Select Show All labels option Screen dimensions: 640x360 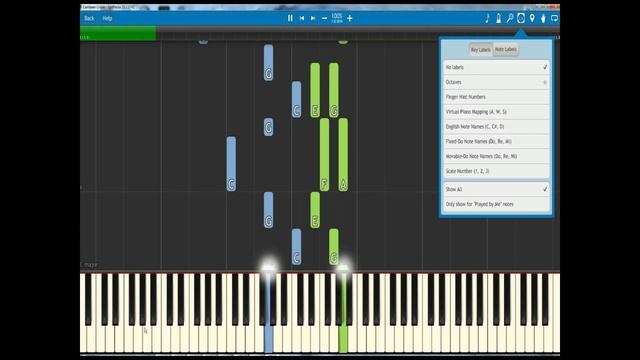[496, 189]
